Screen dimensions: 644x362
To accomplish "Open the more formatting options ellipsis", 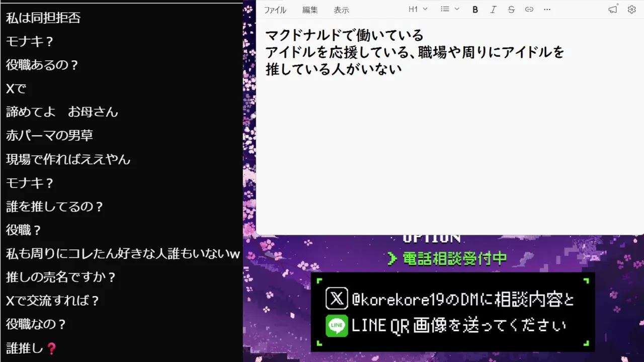I will (547, 10).
